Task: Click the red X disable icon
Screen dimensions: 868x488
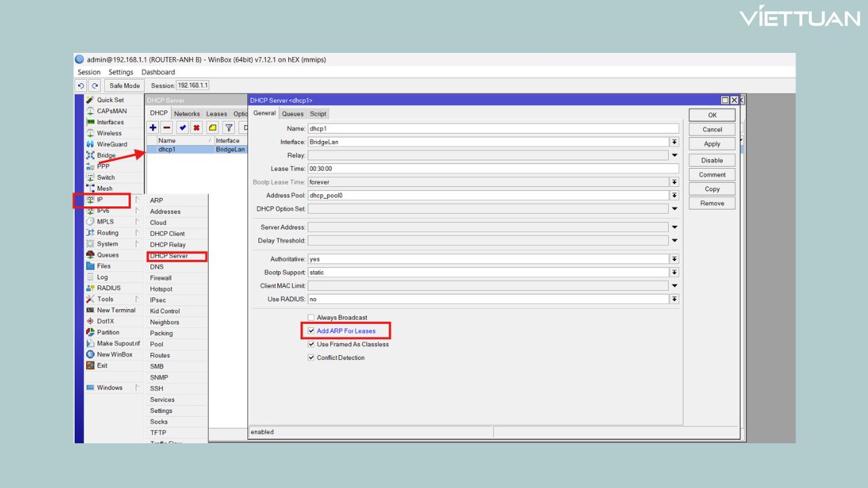Action: tap(197, 127)
